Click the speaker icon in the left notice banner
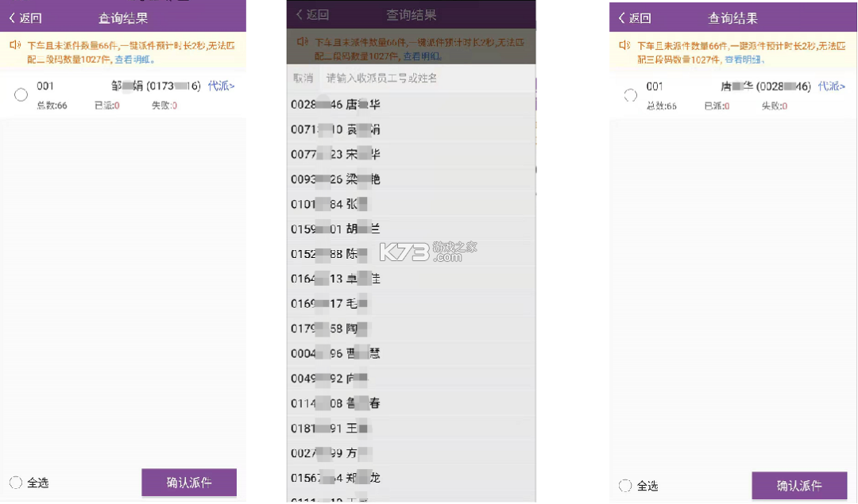 point(14,46)
